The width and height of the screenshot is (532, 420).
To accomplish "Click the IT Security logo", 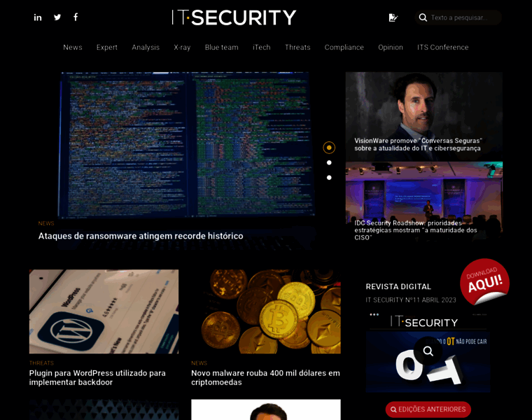I will 234,17.
